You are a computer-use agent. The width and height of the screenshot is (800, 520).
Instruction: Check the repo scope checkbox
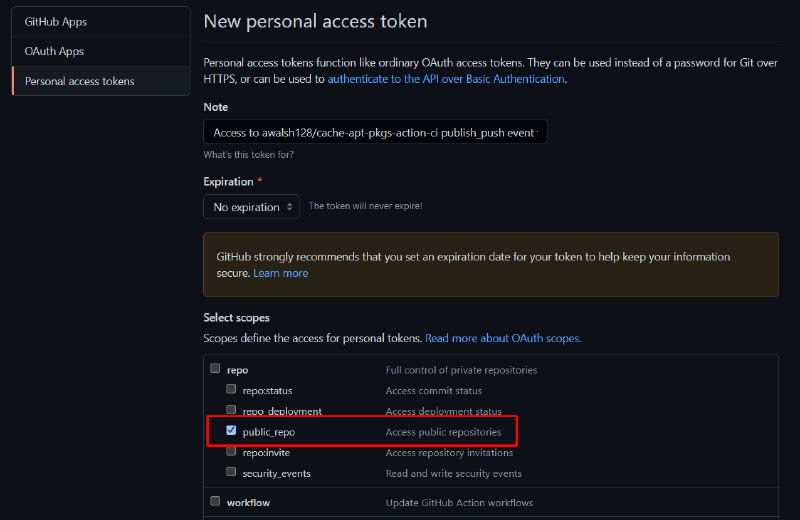pyautogui.click(x=215, y=368)
